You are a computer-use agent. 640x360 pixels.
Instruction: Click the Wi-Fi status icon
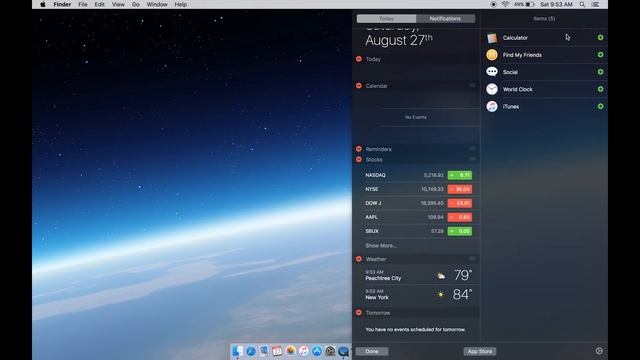click(x=505, y=4)
